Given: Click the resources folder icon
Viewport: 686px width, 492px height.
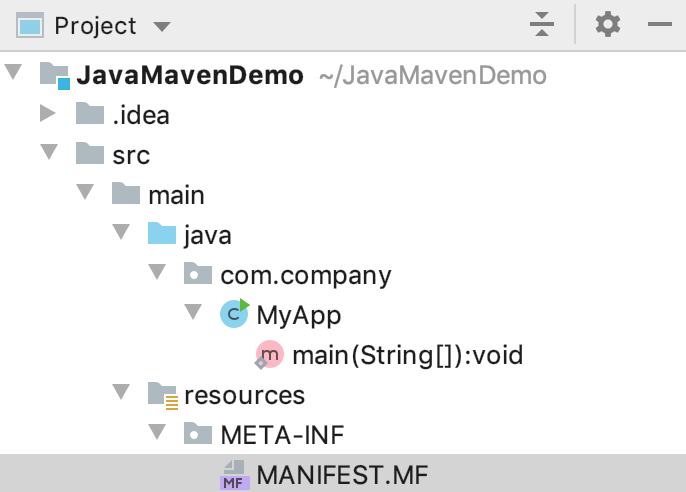Looking at the screenshot, I should click(x=161, y=395).
